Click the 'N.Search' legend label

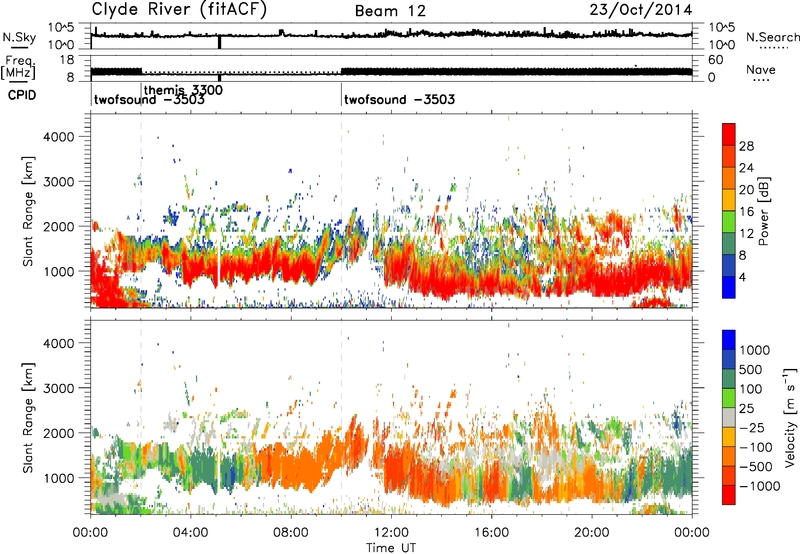[772, 37]
